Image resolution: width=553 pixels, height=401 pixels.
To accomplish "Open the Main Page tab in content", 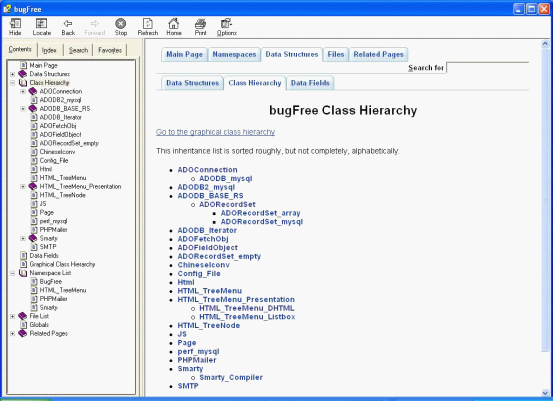I will tap(184, 54).
